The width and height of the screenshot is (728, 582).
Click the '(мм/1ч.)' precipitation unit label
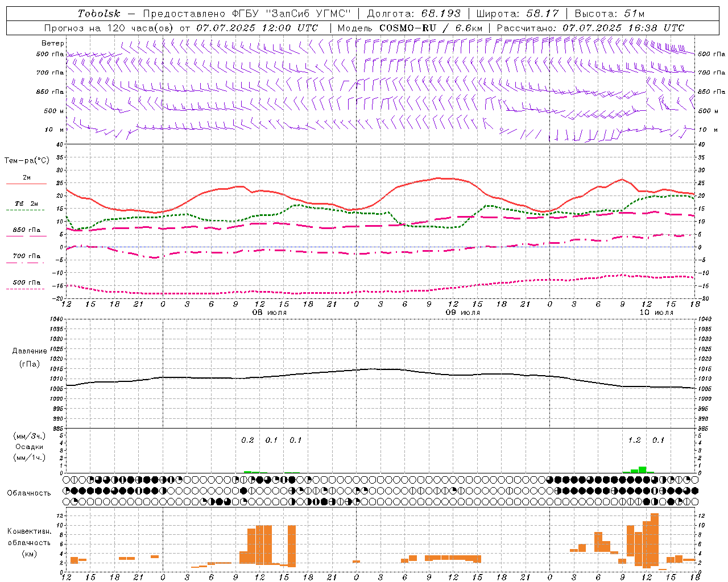tap(30, 458)
